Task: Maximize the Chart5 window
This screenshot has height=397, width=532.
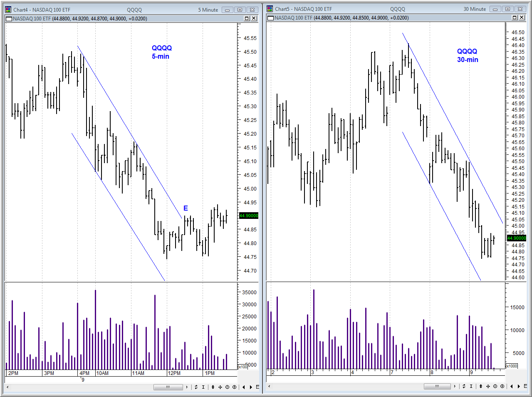Action: tap(508, 9)
